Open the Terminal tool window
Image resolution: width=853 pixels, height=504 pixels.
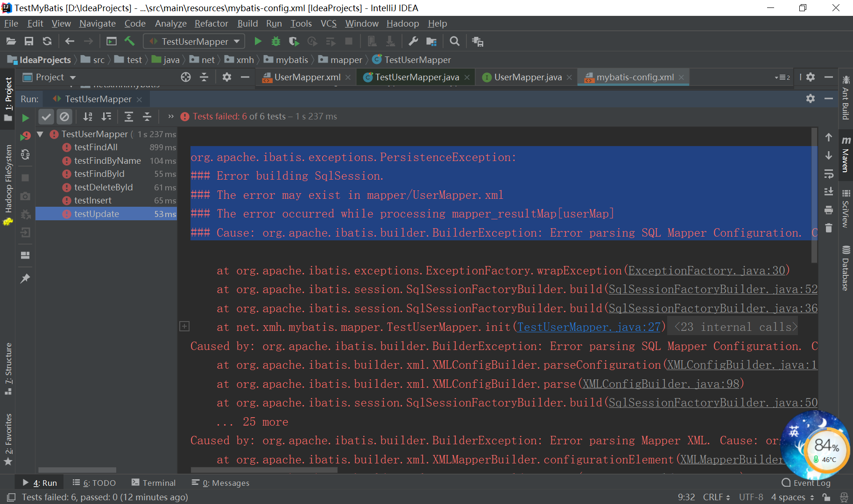pyautogui.click(x=153, y=483)
